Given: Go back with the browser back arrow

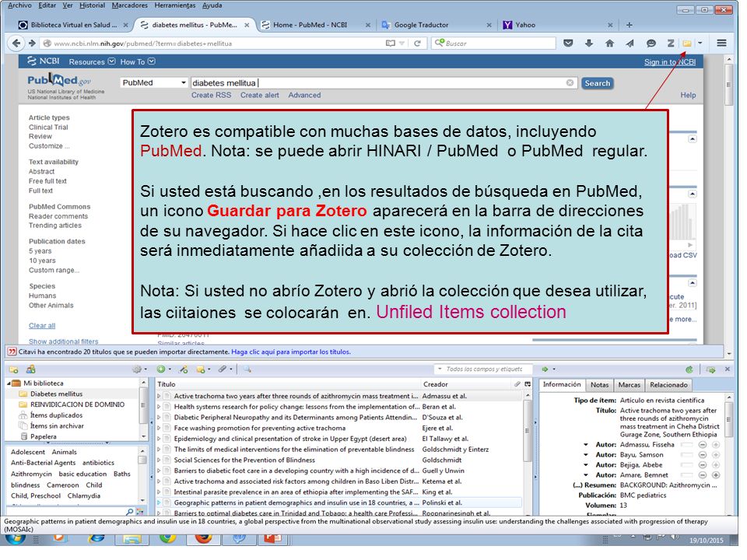Looking at the screenshot, I should (x=16, y=44).
